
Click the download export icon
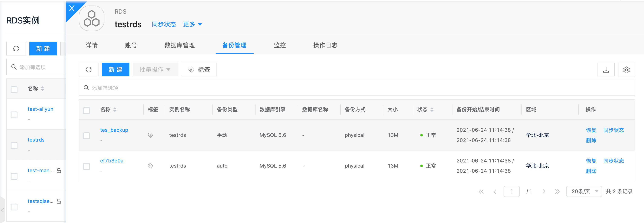(x=606, y=70)
